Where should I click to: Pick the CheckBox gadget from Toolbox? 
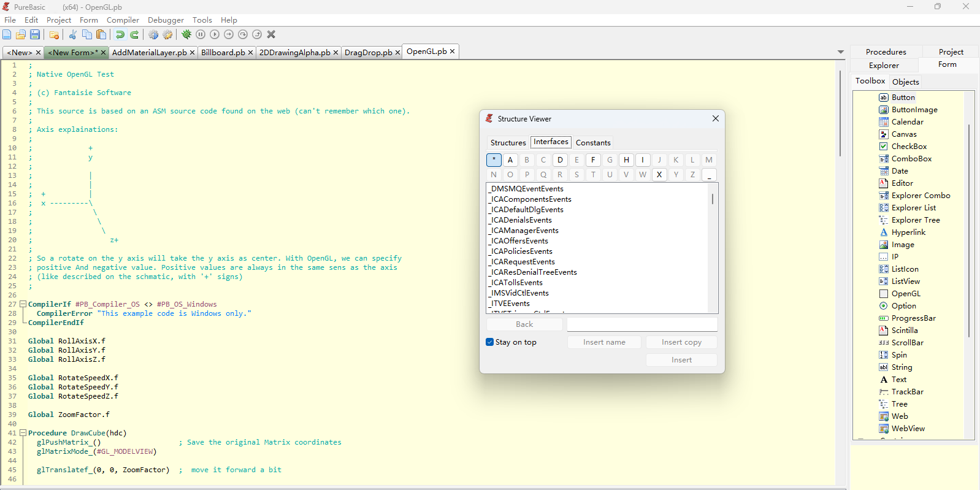(909, 147)
